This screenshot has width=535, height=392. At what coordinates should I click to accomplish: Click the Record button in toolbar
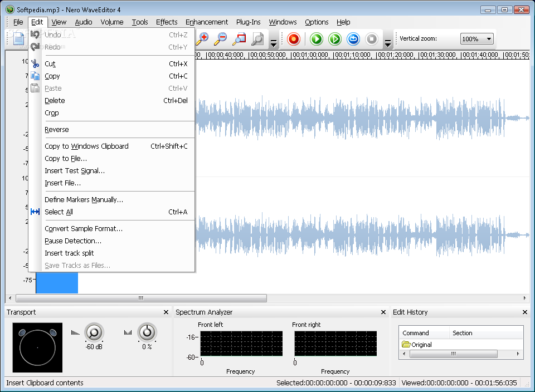point(294,39)
